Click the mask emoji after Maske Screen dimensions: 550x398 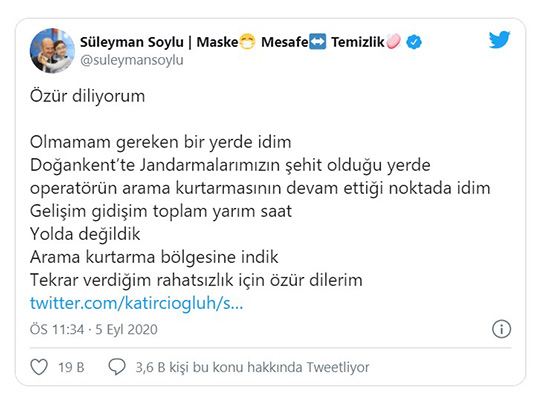point(247,42)
